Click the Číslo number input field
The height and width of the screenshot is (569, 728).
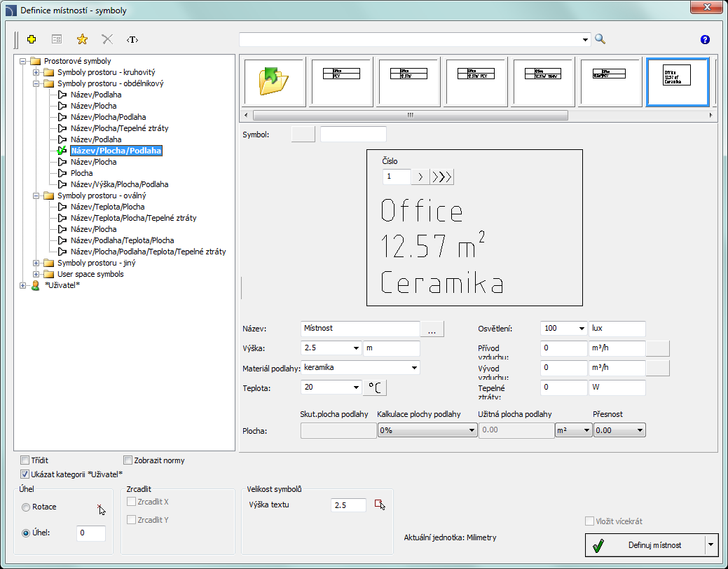[x=397, y=177]
